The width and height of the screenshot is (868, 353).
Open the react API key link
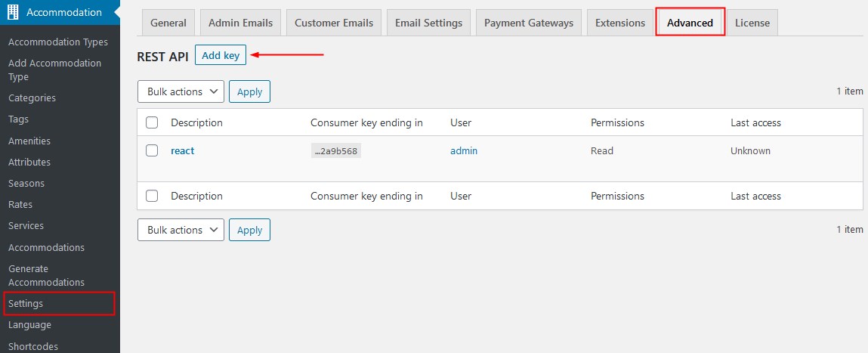tap(183, 150)
